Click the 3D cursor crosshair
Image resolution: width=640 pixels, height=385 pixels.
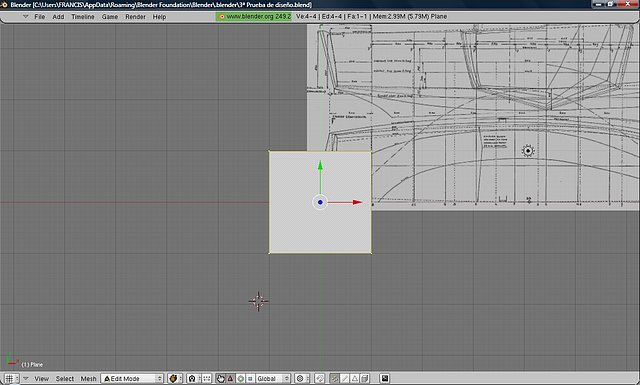tap(258, 301)
